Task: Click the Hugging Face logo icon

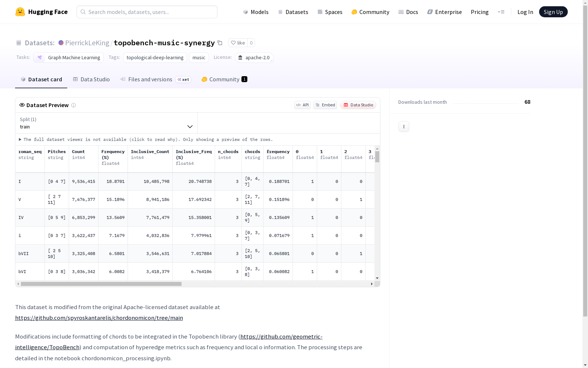Action: [20, 12]
